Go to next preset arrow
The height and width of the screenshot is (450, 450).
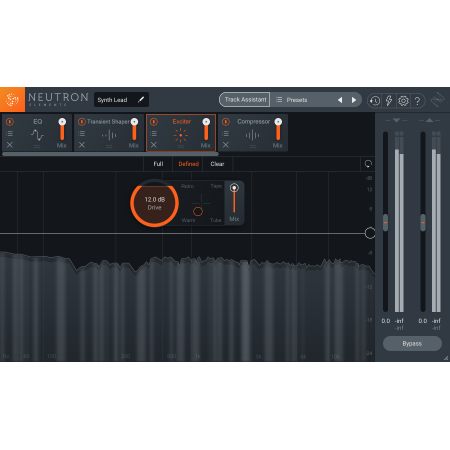(354, 100)
